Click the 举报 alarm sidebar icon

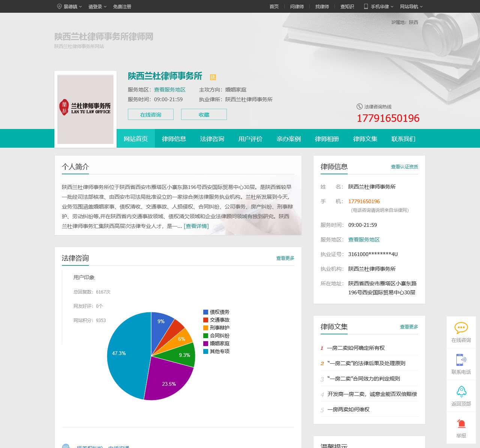click(461, 424)
